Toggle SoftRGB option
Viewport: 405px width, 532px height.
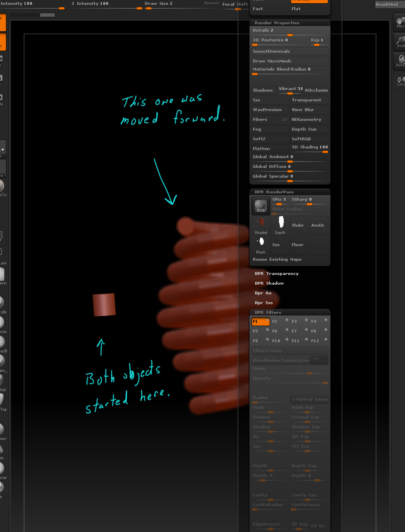(x=309, y=139)
